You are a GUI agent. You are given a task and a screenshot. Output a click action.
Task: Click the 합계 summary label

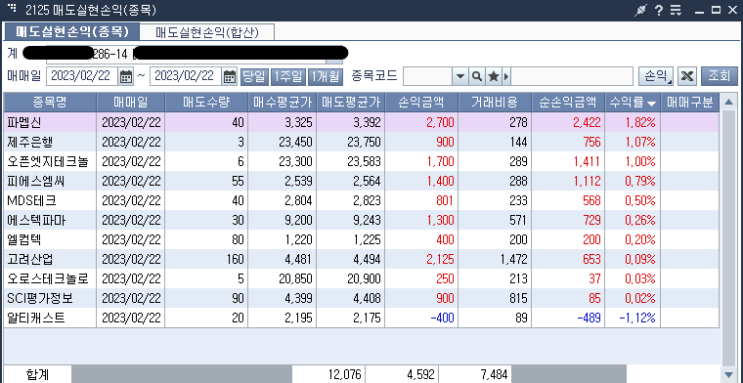click(37, 375)
